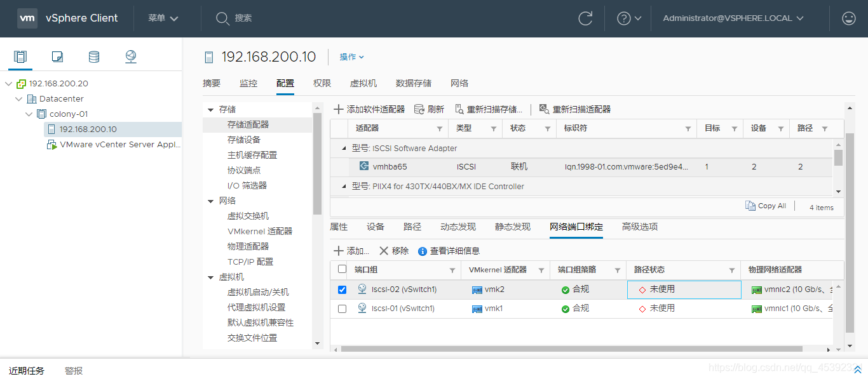Click the plus icon for 添加软件适配器
Screen dimensions: 868x379
coord(339,109)
